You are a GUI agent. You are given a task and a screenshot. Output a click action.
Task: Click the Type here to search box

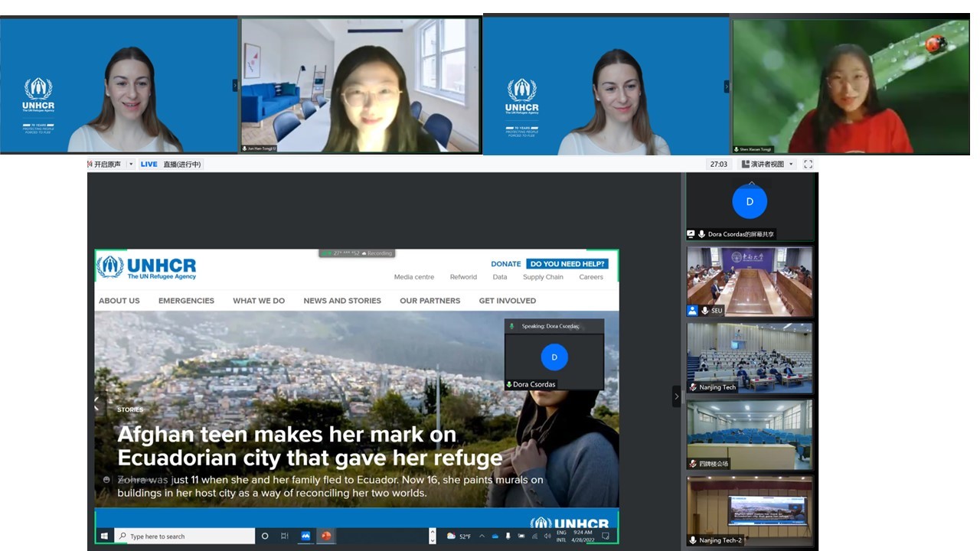[185, 536]
